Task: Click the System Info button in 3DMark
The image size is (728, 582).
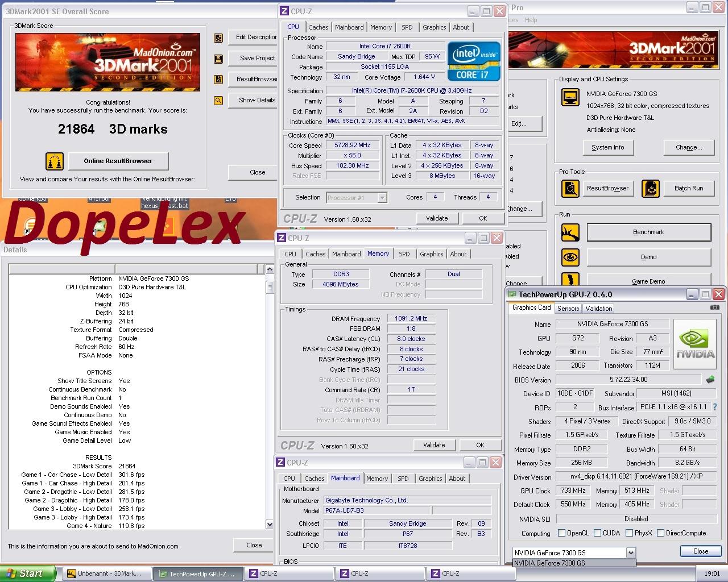Action: tap(607, 148)
